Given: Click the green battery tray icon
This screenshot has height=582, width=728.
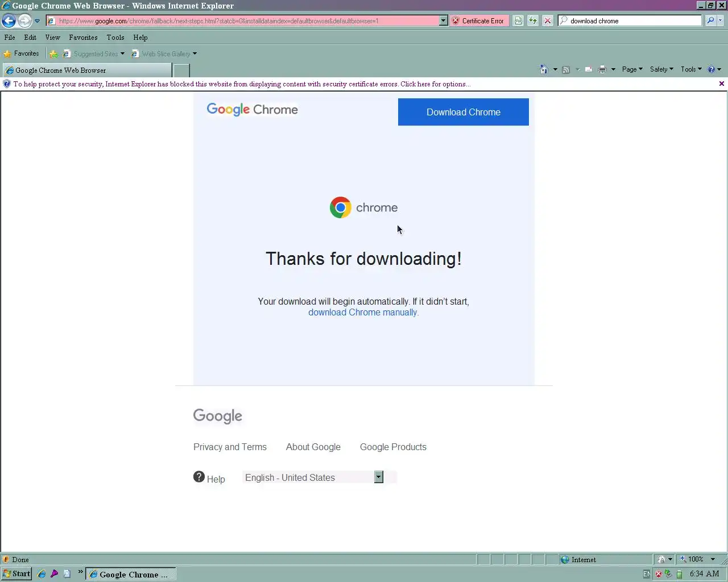Looking at the screenshot, I should (679, 574).
